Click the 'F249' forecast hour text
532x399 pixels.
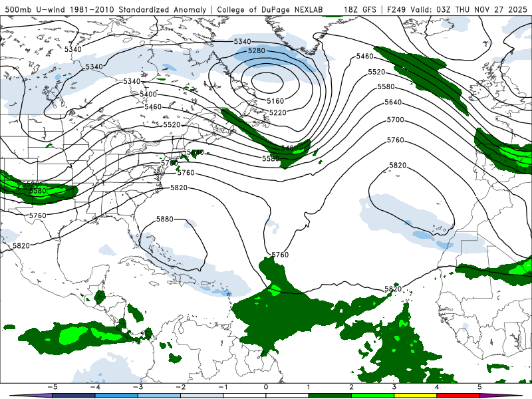[x=396, y=9]
